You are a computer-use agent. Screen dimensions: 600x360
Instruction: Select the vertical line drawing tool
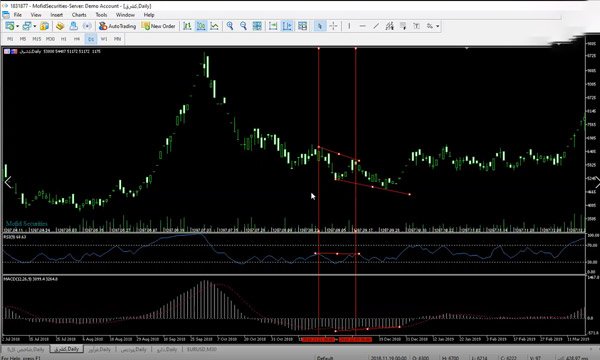tap(349, 26)
